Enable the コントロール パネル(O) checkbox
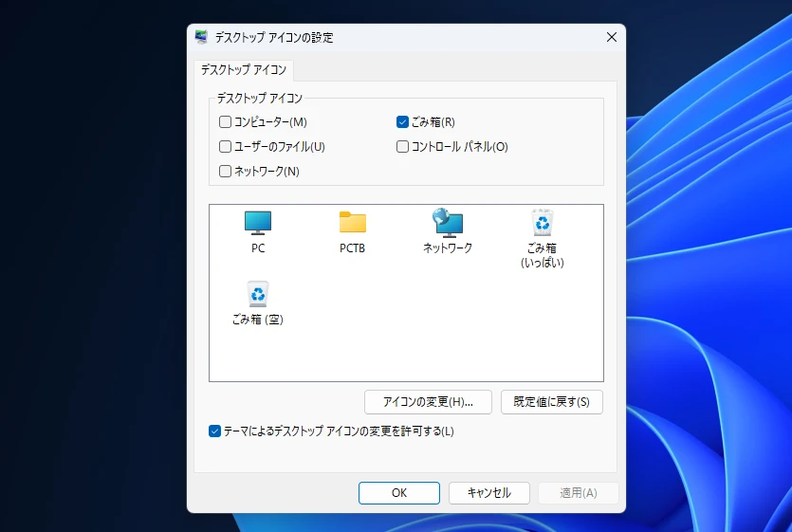The height and width of the screenshot is (532, 792). point(402,147)
